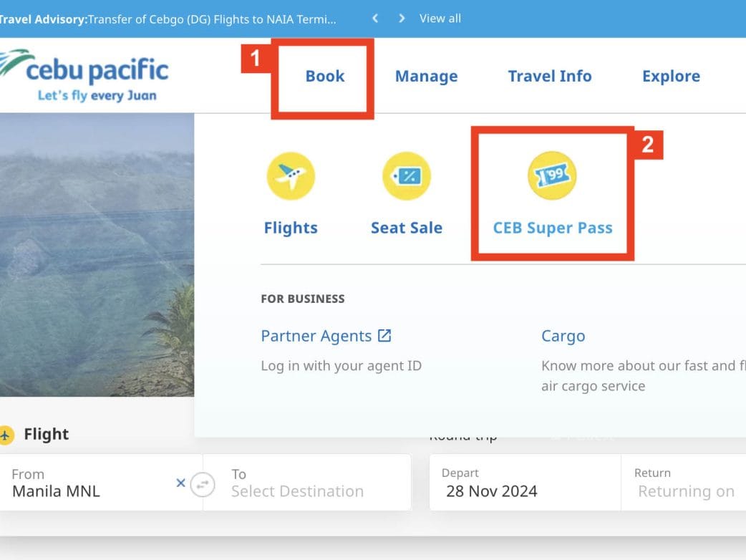Open the Manage menu
Screen dimensions: 746x560
point(426,77)
